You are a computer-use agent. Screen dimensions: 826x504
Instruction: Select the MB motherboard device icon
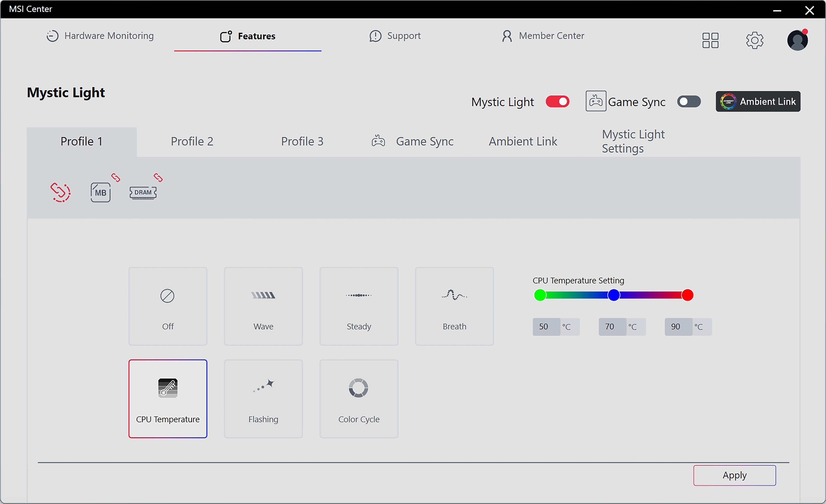[100, 192]
